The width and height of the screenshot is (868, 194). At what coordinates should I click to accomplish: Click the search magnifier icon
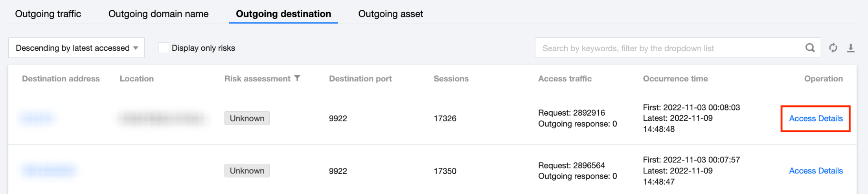[810, 48]
